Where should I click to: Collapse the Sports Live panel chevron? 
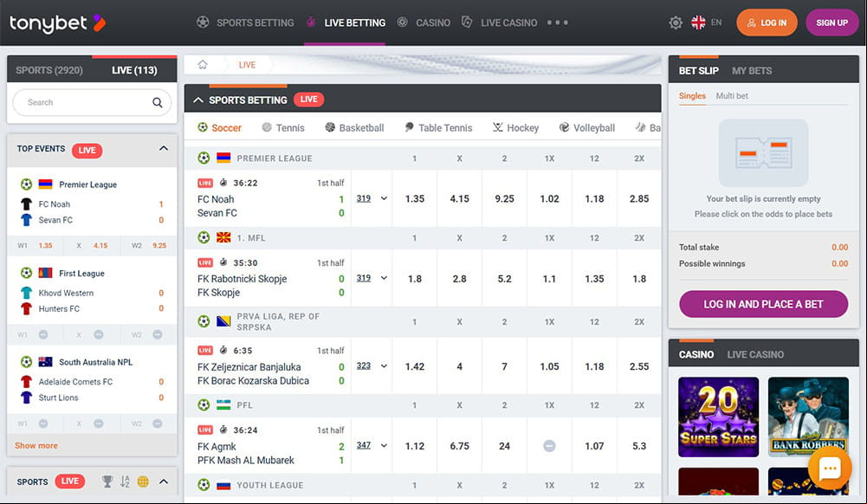tap(164, 481)
